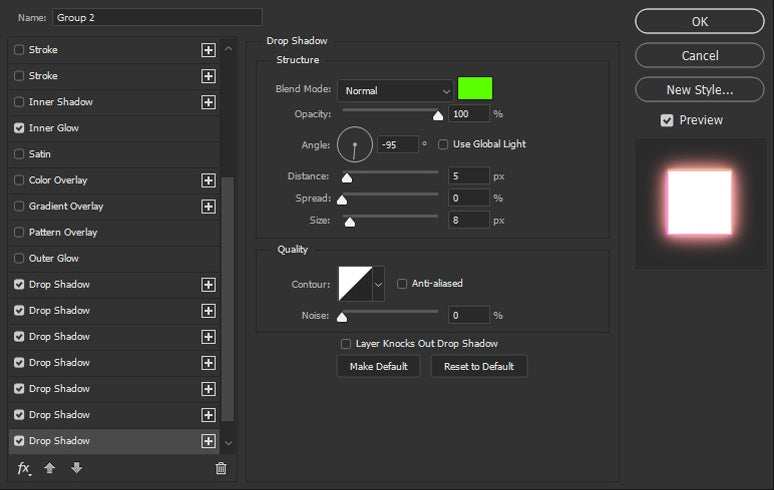Viewport: 774px width, 490px height.
Task: Click the plus icon beside Color Overlay
Action: click(x=208, y=180)
